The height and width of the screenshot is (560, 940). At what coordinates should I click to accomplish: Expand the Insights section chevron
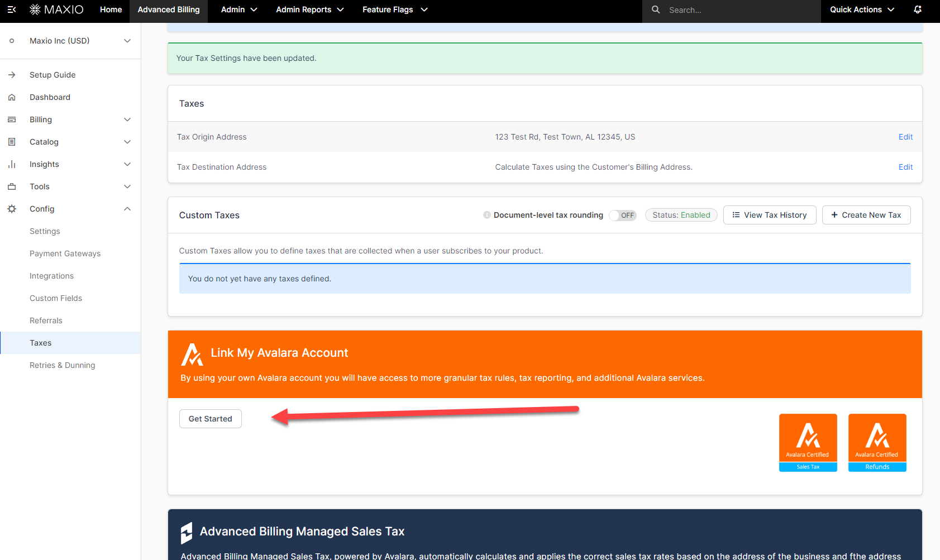(127, 164)
